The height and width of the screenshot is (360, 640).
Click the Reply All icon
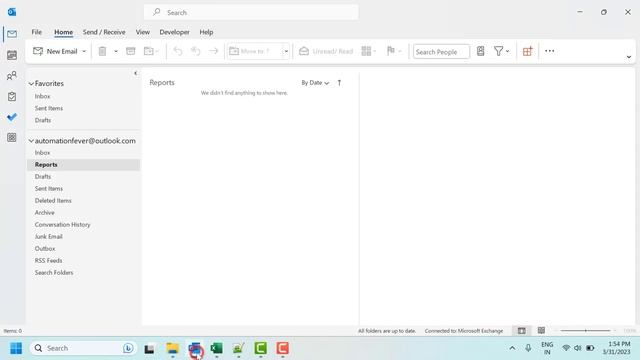point(196,51)
